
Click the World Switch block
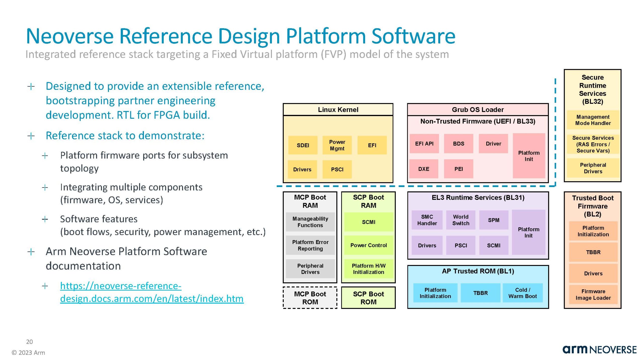[460, 220]
